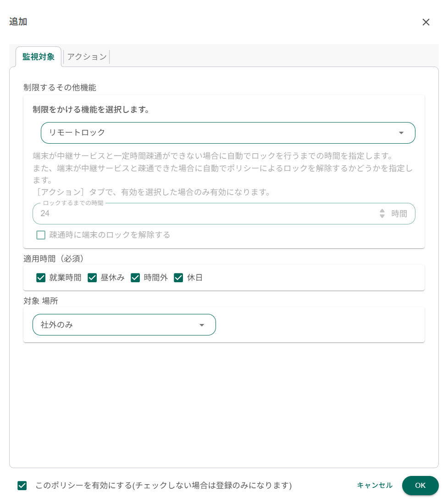
Task: Click the キャンセル link
Action: pyautogui.click(x=374, y=485)
